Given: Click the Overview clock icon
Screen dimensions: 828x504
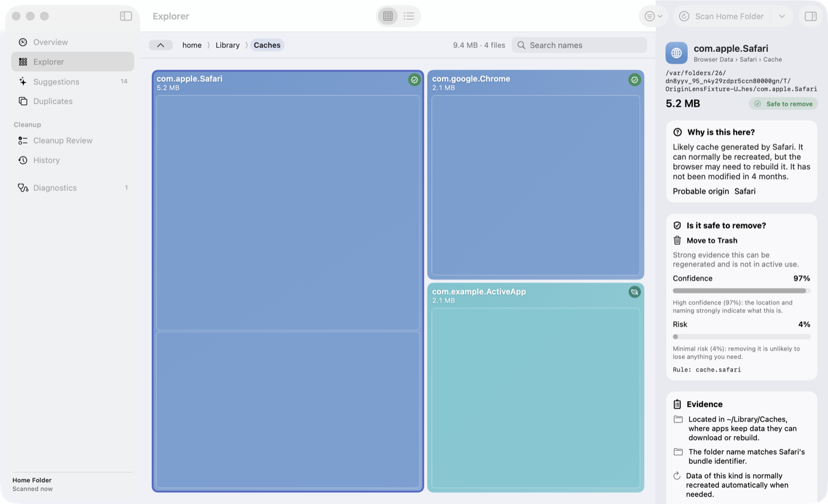Looking at the screenshot, I should coord(23,42).
